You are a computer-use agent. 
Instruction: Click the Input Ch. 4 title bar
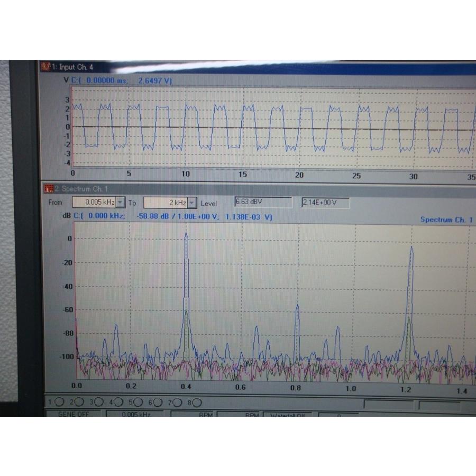tap(212, 67)
